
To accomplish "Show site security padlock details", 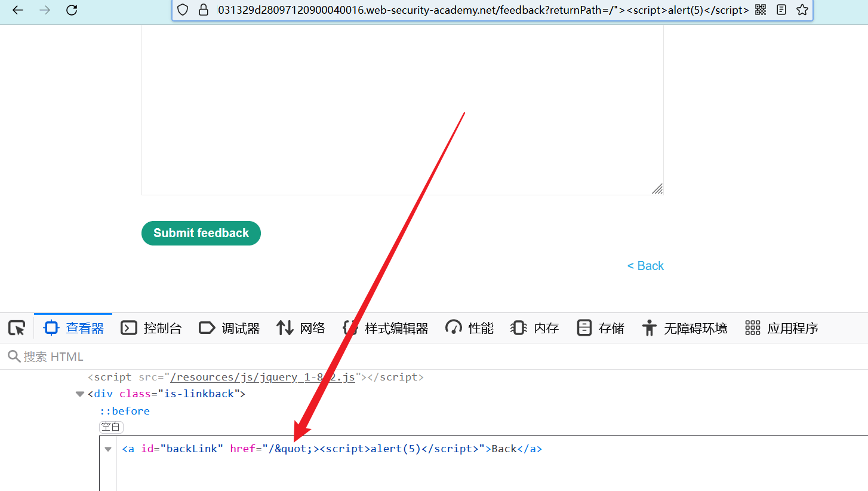I will coord(204,10).
